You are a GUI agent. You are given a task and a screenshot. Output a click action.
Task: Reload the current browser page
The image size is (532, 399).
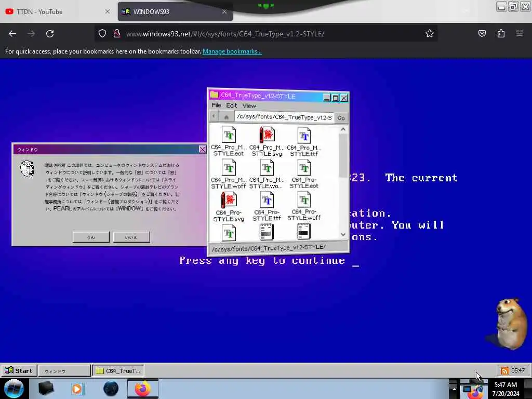50,34
